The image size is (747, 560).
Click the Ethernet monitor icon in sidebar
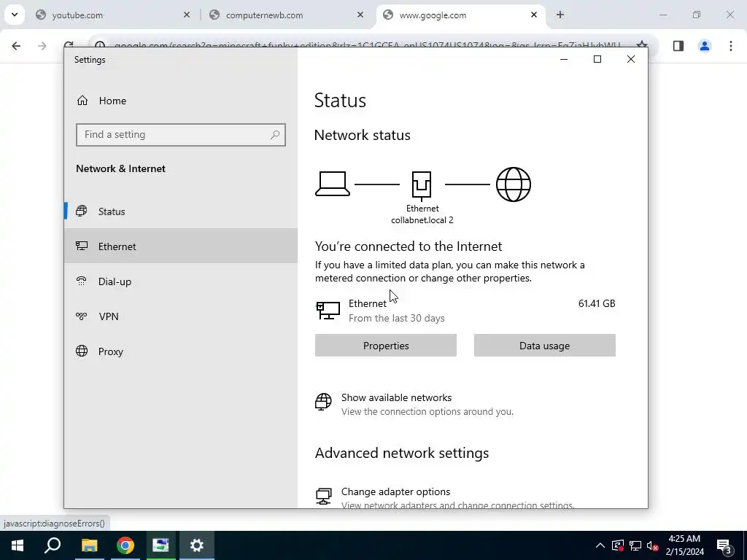coord(82,246)
